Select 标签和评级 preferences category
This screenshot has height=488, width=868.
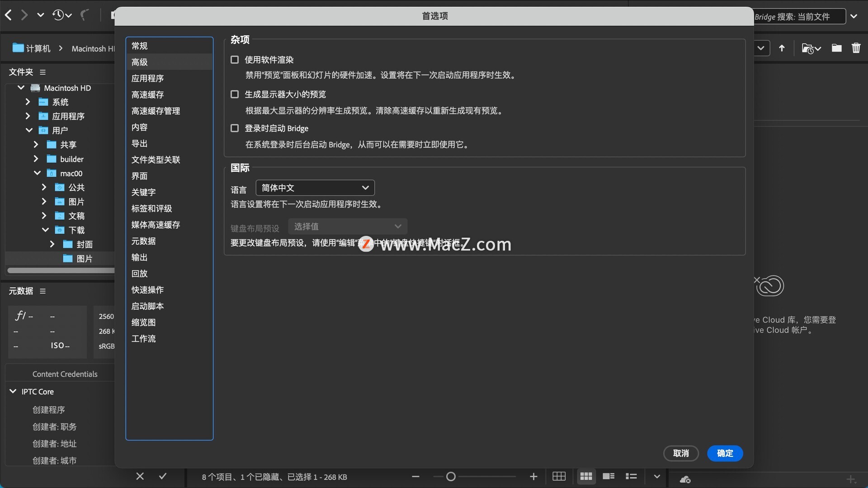(169, 208)
